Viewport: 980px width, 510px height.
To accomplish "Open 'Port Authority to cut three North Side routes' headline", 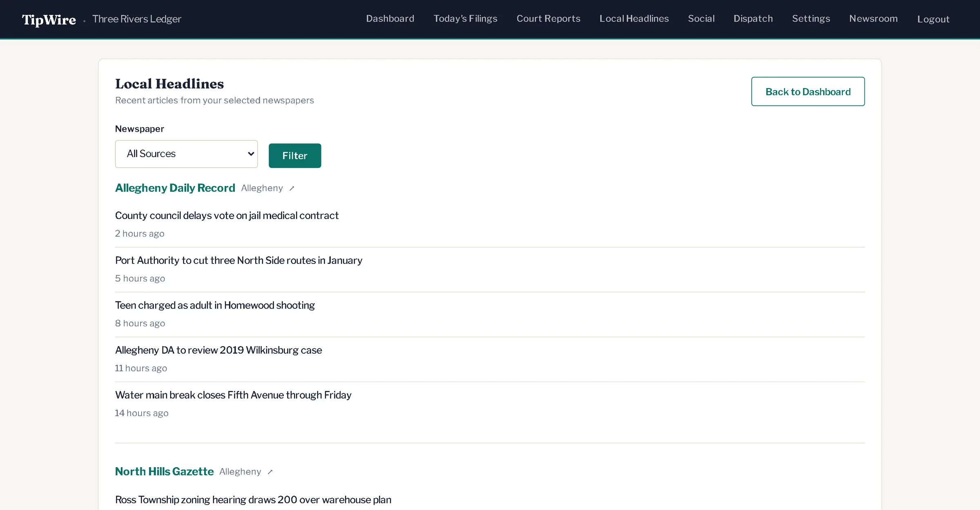I will tap(238, 260).
